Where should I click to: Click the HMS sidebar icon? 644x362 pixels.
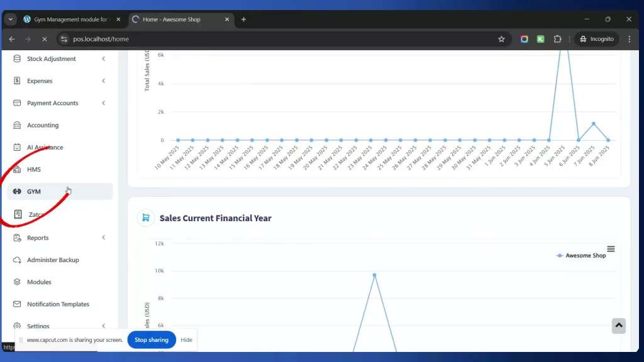click(x=17, y=170)
